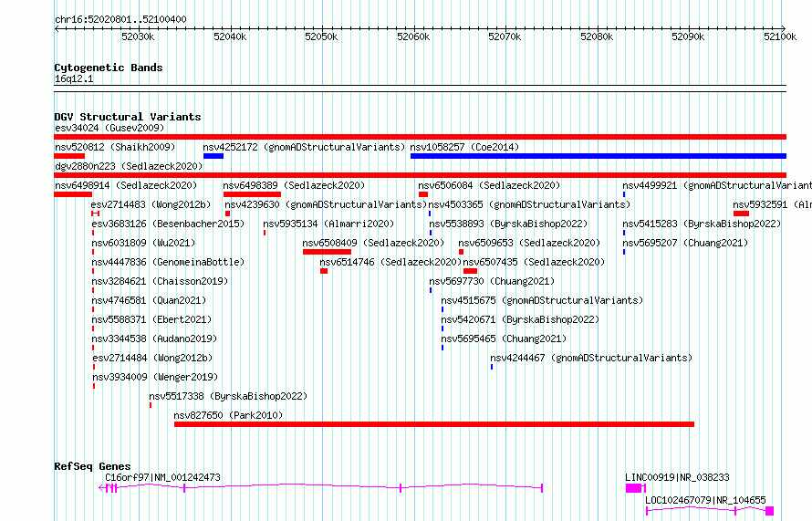Open nsv5588371 (Ebert2021) variant

coord(151,319)
